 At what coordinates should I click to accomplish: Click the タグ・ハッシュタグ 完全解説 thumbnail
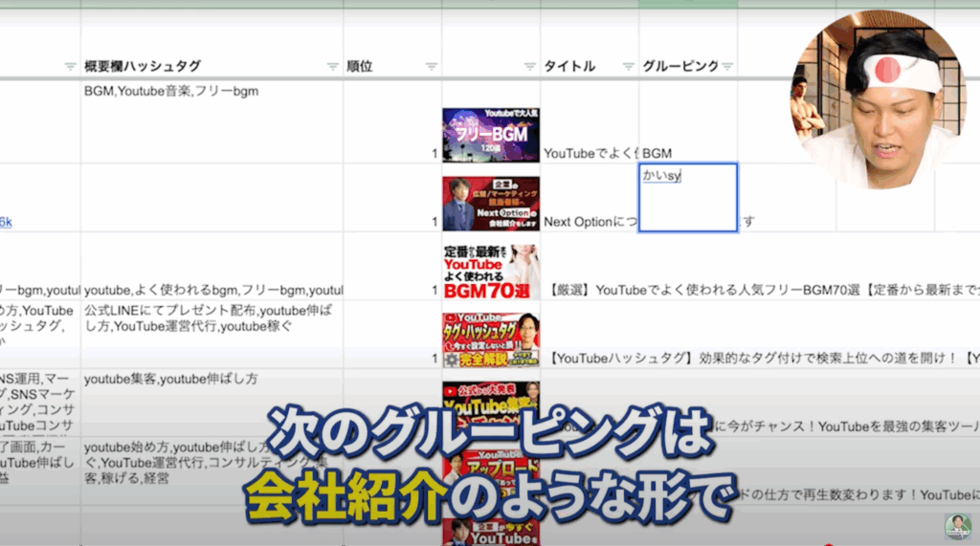click(490, 339)
